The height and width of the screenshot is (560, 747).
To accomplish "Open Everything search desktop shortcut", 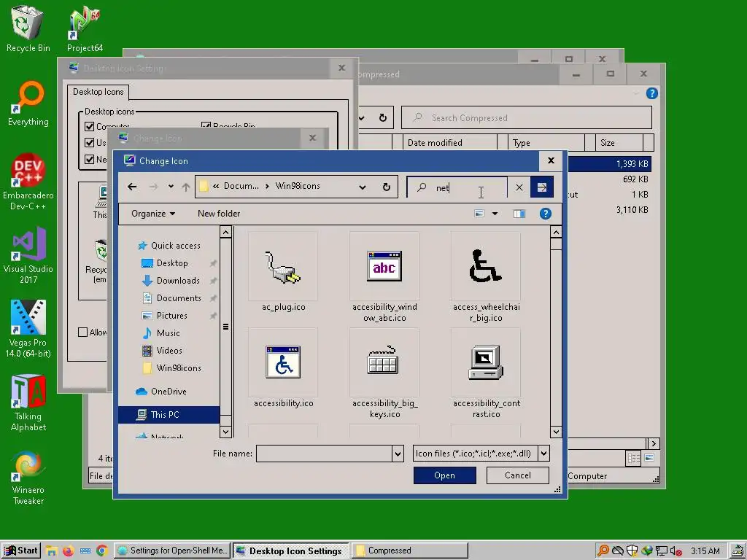I will tap(28, 104).
